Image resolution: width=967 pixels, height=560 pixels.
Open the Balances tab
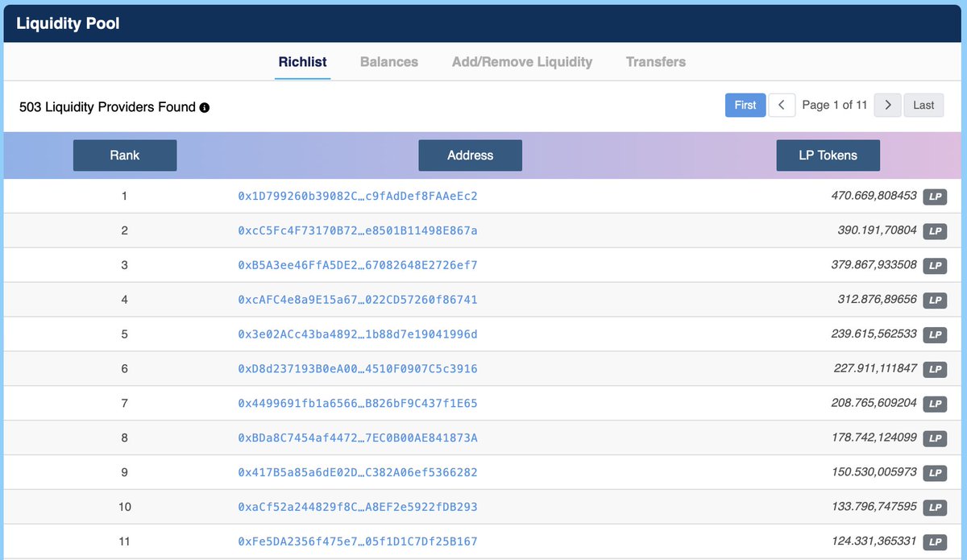pos(389,62)
